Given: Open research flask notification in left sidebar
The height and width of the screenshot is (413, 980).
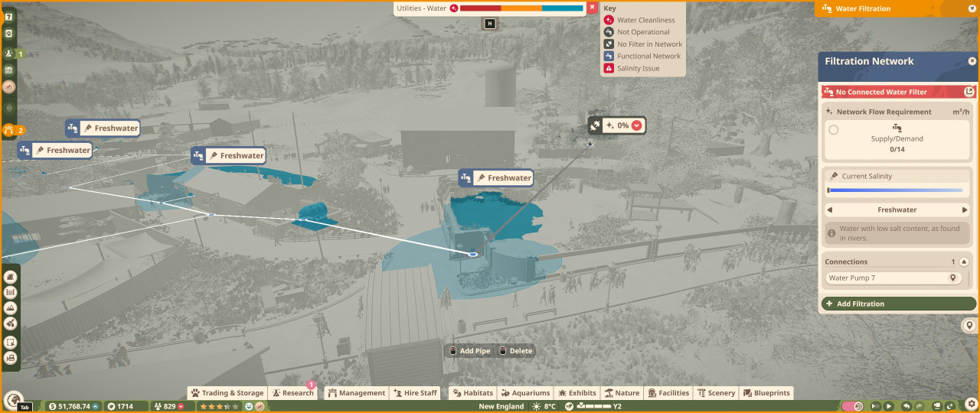Looking at the screenshot, I should 9,54.
